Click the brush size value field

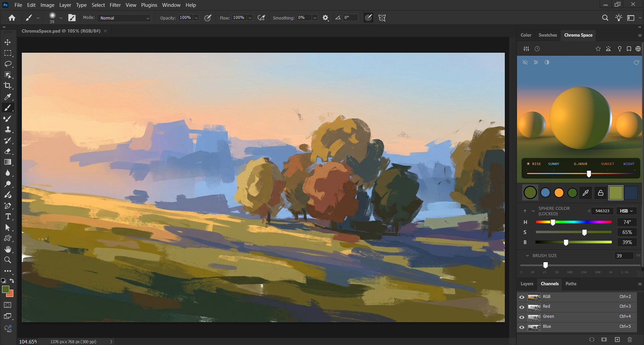624,256
